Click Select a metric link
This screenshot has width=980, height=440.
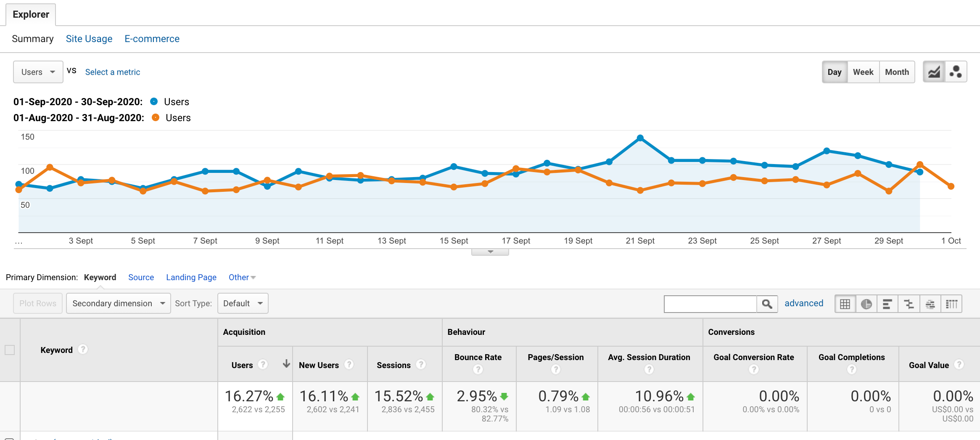[x=113, y=72]
